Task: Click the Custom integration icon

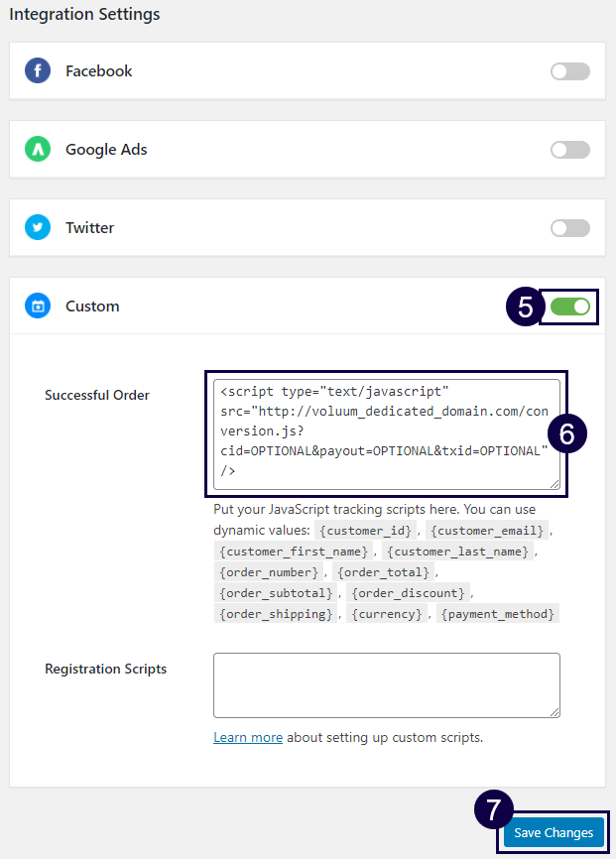Action: pos(38,307)
